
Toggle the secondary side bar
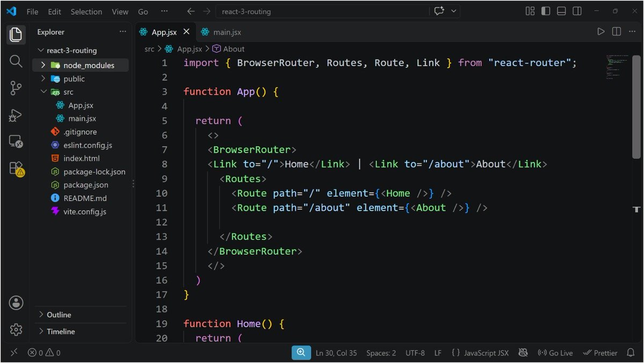point(577,11)
